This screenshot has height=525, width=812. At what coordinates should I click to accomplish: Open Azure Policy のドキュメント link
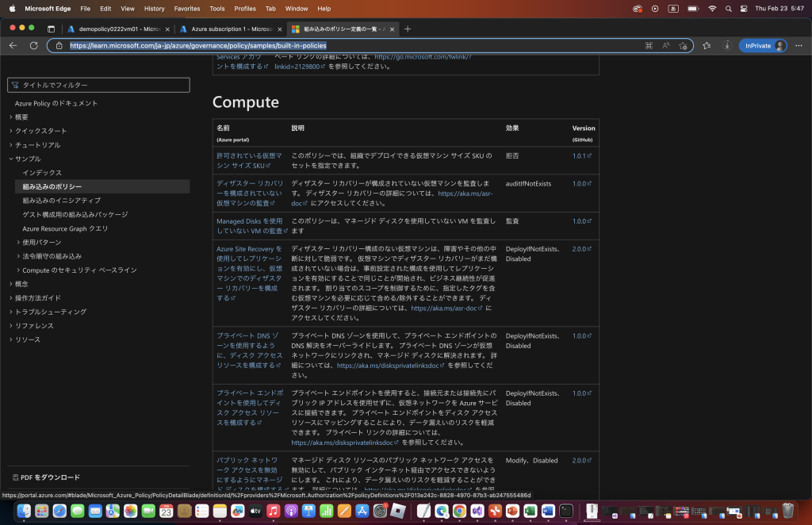[x=56, y=103]
